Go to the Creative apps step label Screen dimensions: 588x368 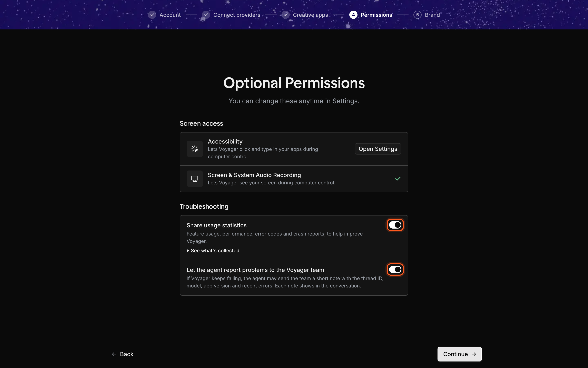coord(310,15)
